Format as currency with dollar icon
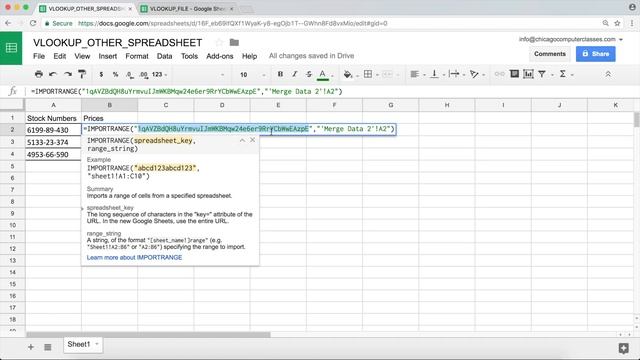The height and width of the screenshot is (360, 640). (x=101, y=74)
